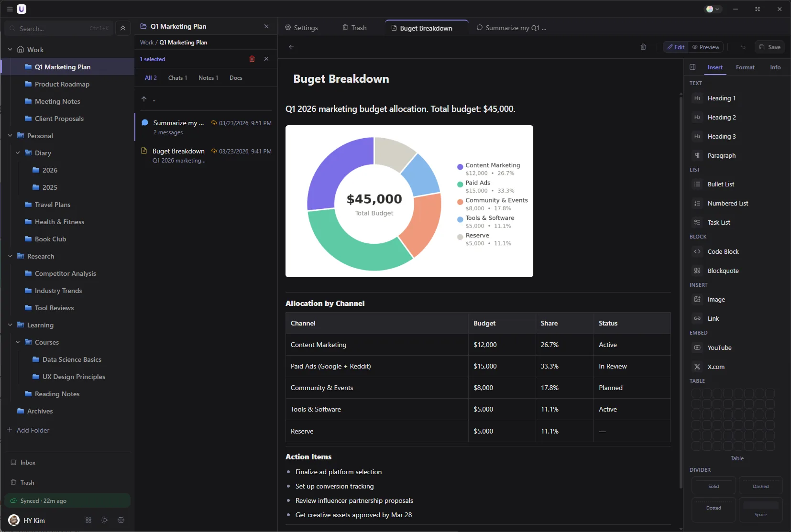This screenshot has height=532, width=791.
Task: Click the undo icon above the editor
Action: pyautogui.click(x=743, y=47)
